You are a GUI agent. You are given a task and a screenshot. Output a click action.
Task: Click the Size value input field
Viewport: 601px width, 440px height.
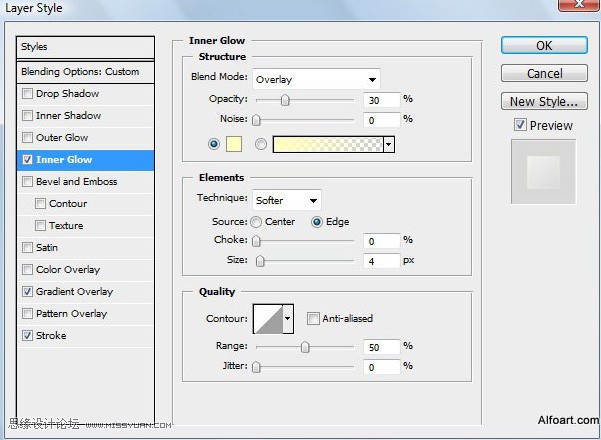382,261
